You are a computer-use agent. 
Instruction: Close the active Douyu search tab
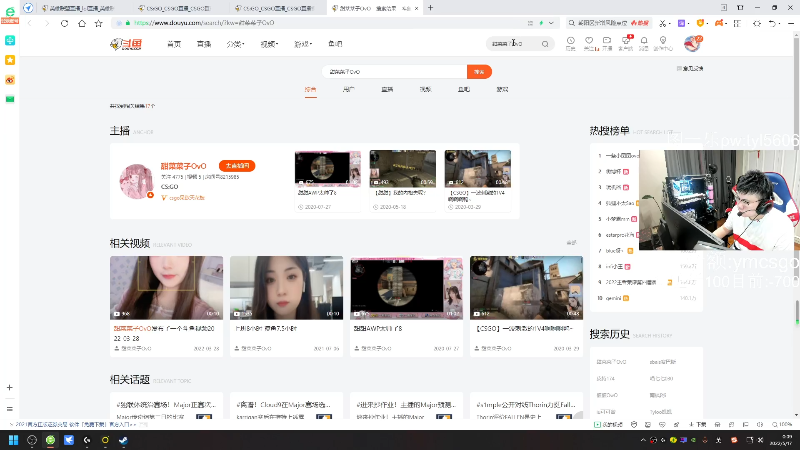pyautogui.click(x=416, y=8)
